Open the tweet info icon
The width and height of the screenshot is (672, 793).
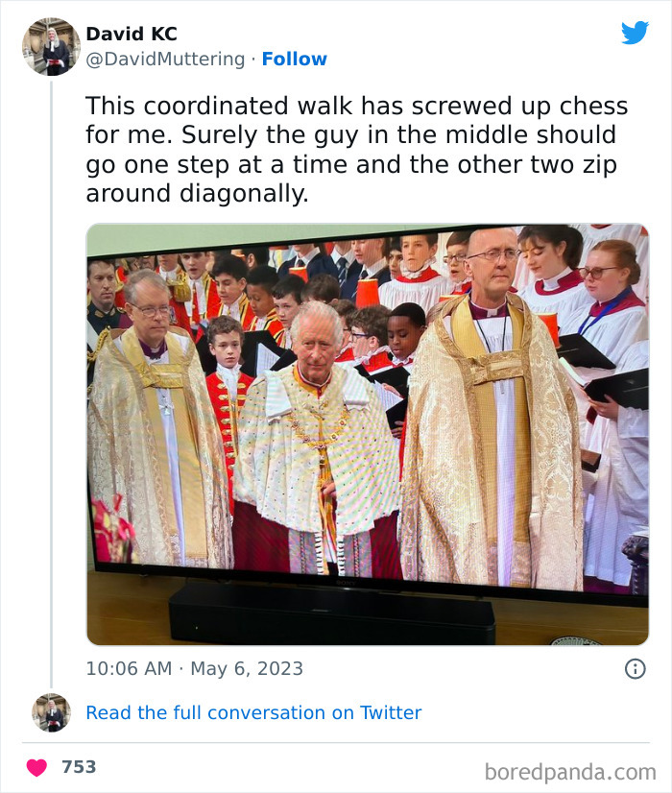635,669
